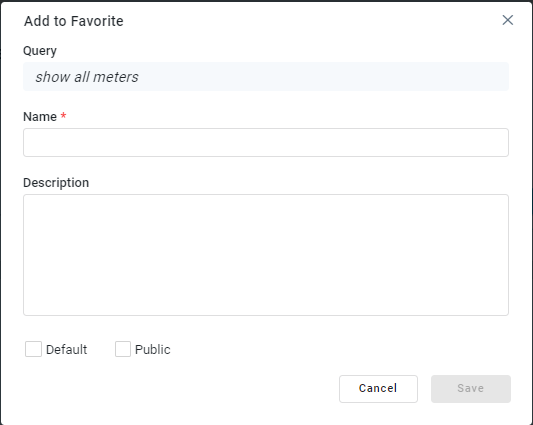
Task: Click the Description field label
Action: tap(56, 183)
